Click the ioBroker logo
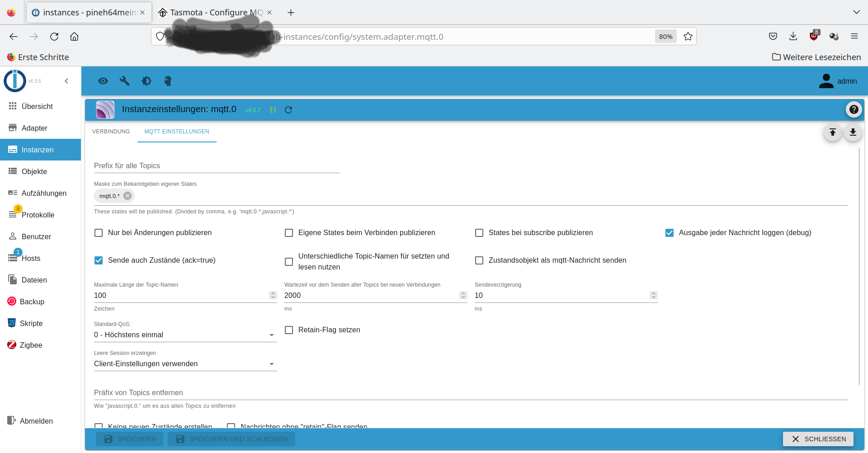The image size is (868, 453). (15, 81)
